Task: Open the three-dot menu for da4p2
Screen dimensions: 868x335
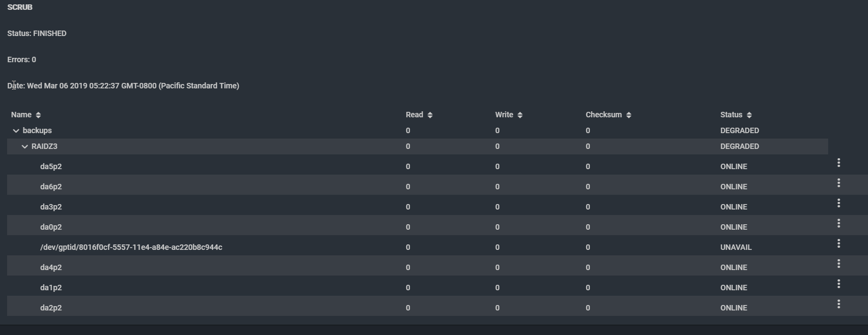Action: (x=839, y=264)
